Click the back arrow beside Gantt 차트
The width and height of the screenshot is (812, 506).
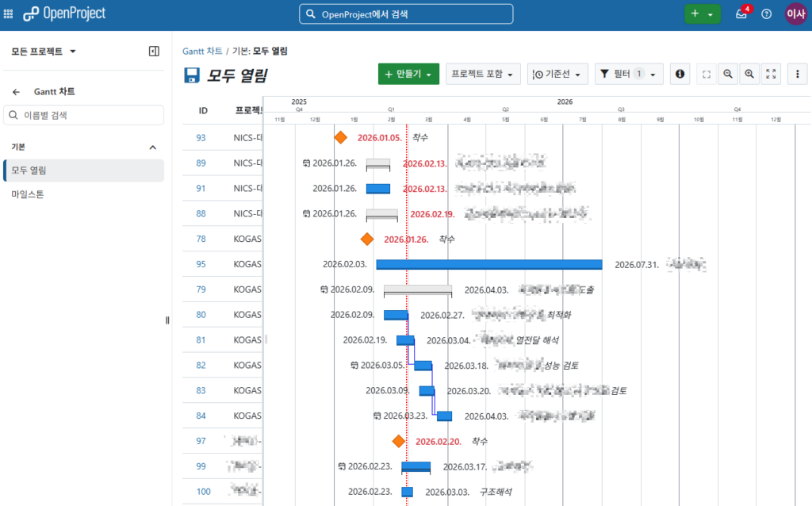[16, 92]
